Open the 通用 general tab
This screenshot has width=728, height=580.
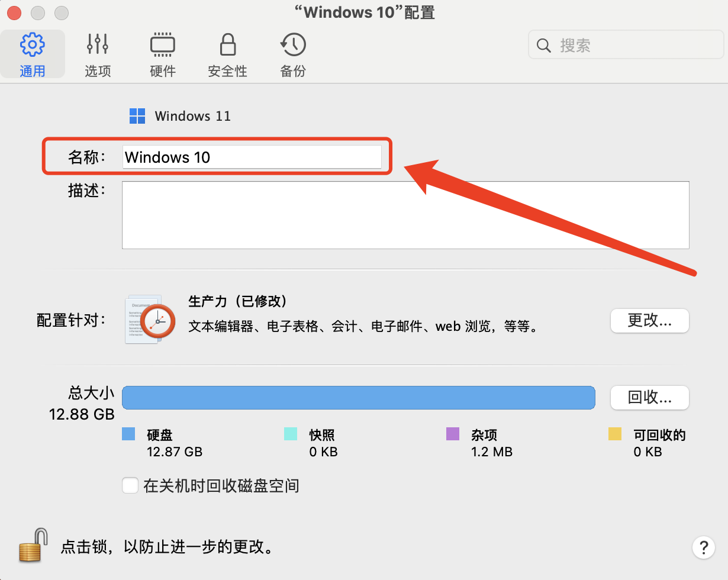(x=33, y=54)
